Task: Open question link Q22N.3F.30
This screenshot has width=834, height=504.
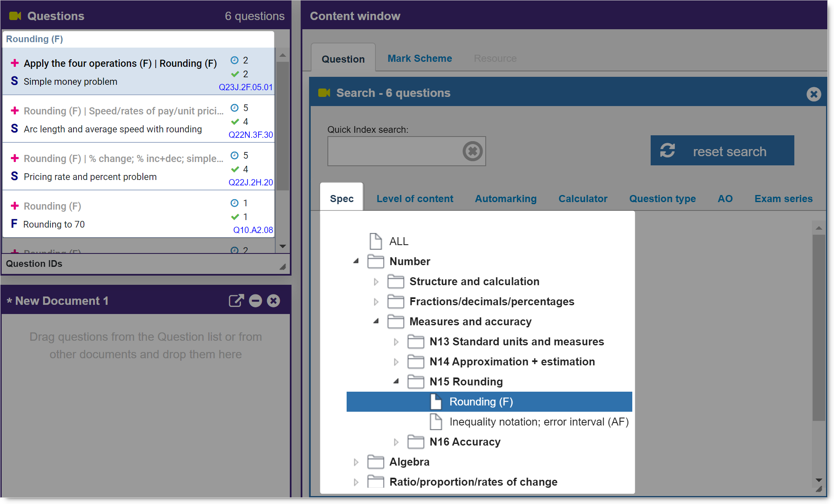Action: click(251, 135)
